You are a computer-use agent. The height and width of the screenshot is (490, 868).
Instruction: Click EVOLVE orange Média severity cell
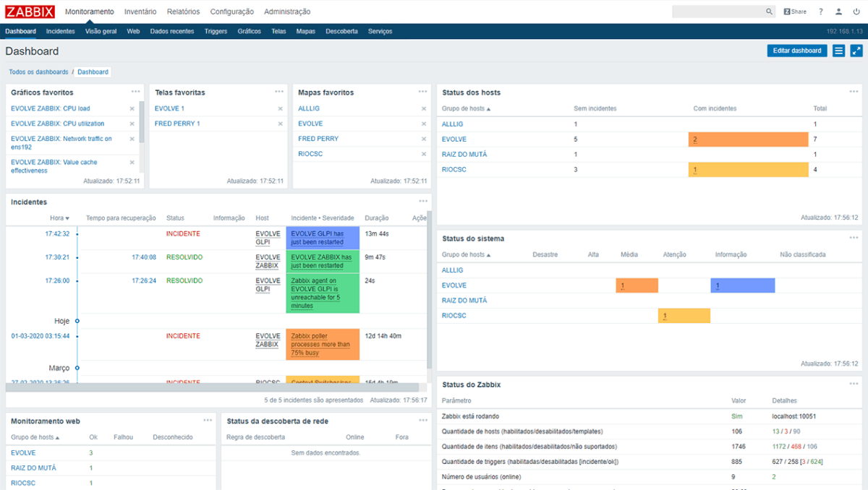[x=637, y=285]
